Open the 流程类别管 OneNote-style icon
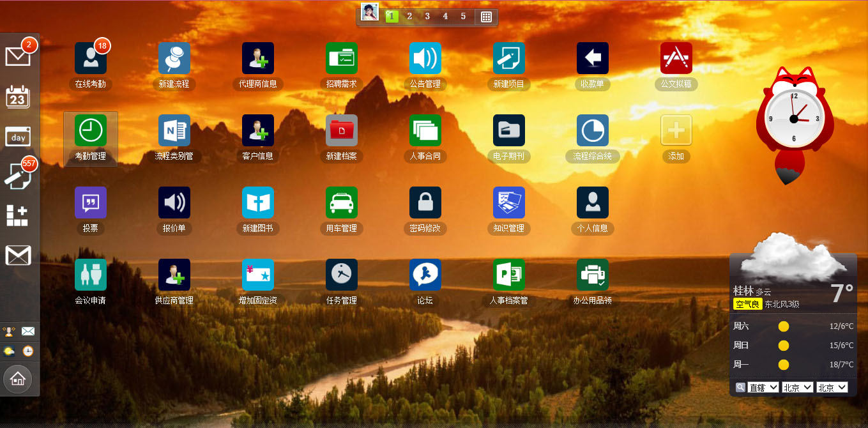Viewport: 868px width, 428px height. [174, 130]
